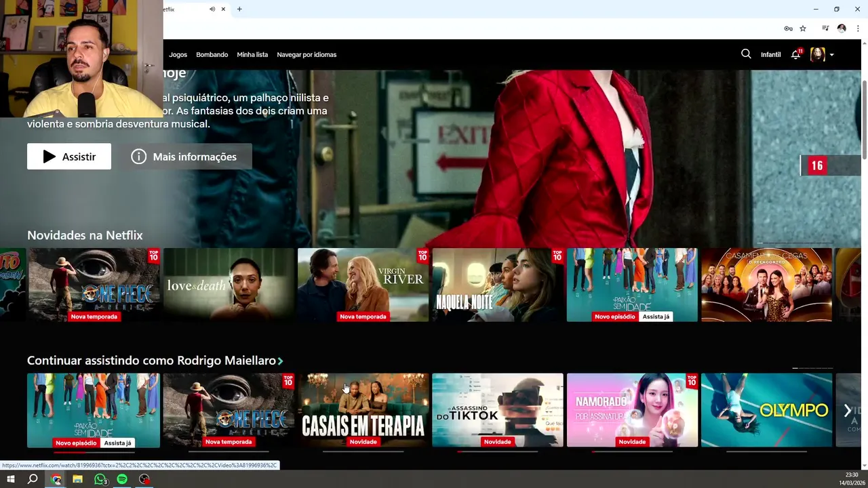This screenshot has height=488, width=868.
Task: Open One Piece in Novidades row
Action: pyautogui.click(x=94, y=285)
